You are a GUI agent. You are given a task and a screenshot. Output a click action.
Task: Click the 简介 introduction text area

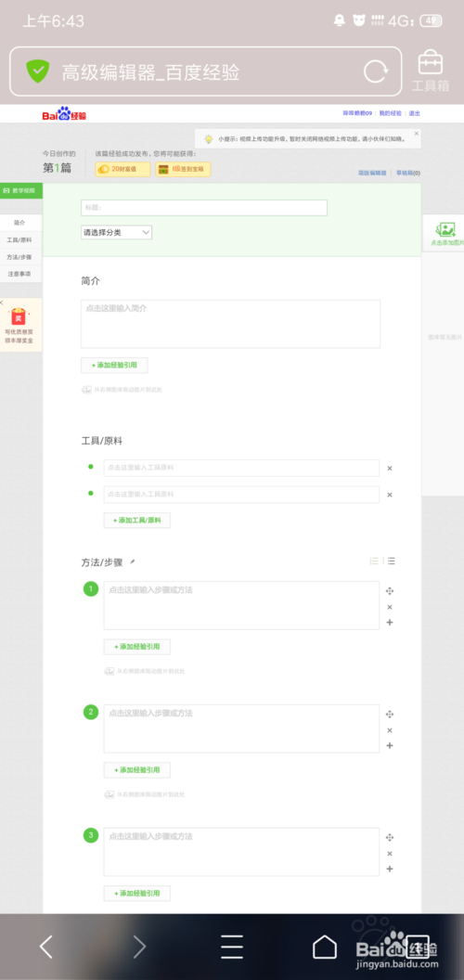pyautogui.click(x=231, y=324)
